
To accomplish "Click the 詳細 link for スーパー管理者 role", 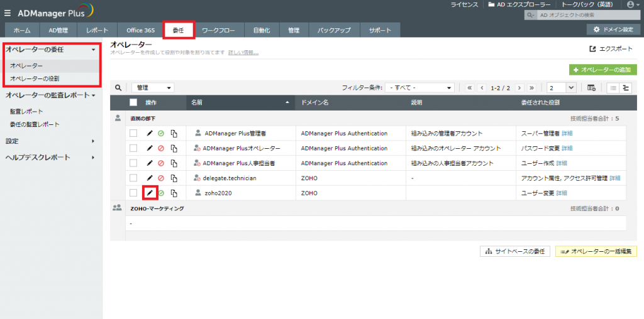I will 567,133.
